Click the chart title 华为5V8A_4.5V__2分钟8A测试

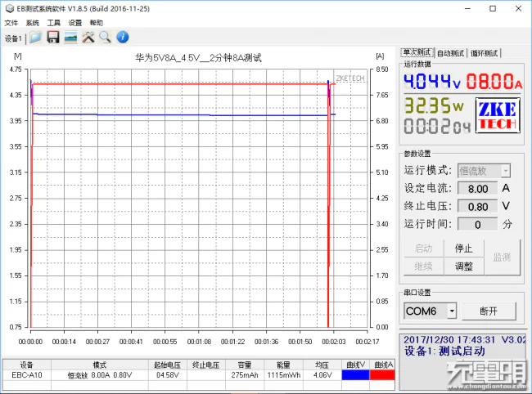pos(199,58)
